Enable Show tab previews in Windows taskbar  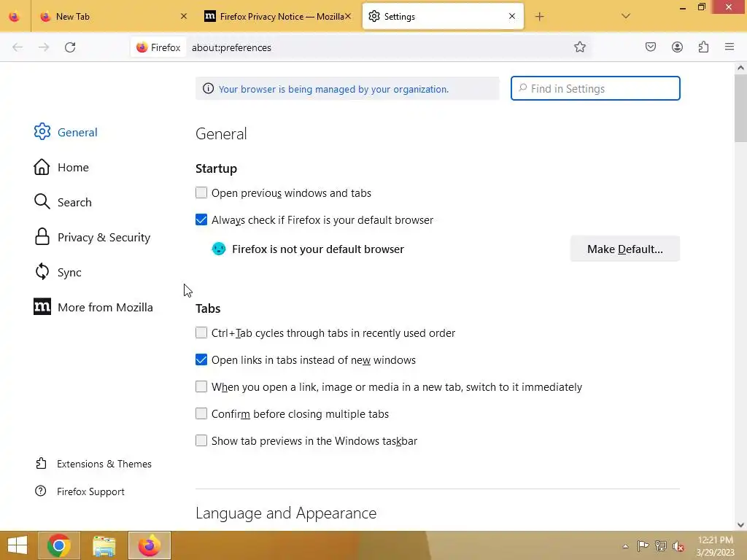201,441
